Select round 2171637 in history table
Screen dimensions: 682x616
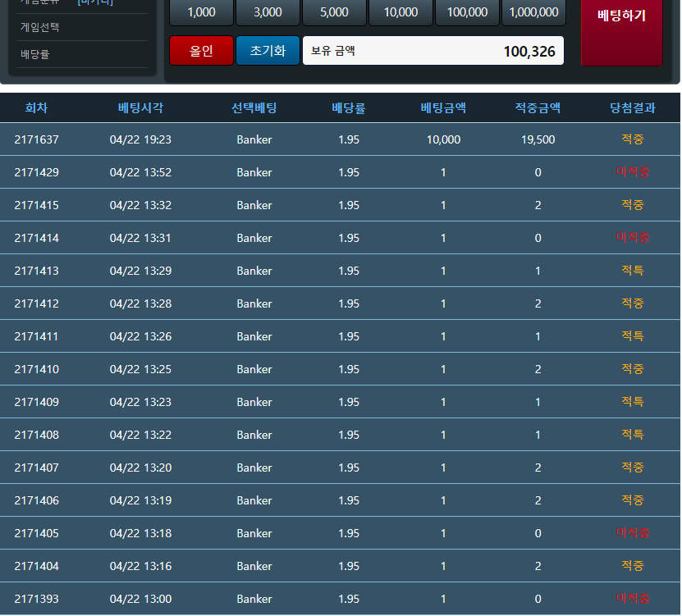[37, 139]
